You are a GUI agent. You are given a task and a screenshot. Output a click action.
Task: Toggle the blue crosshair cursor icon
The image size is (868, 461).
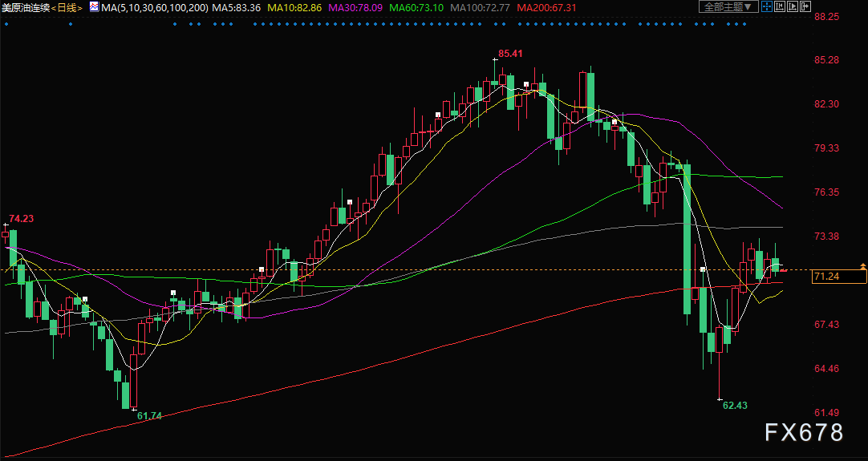[768, 7]
